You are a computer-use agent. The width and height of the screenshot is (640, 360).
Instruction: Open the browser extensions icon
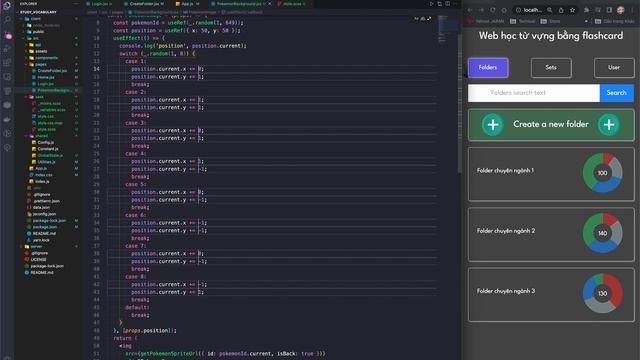pyautogui.click(x=587, y=10)
